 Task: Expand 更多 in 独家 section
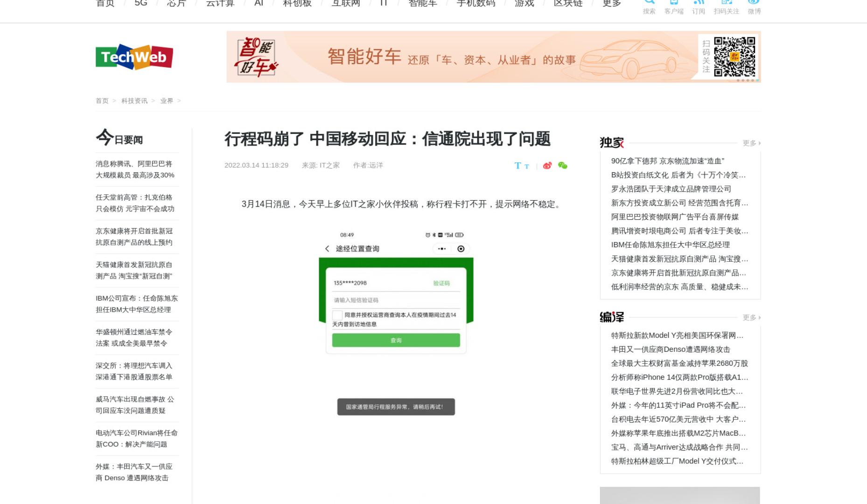coord(751,143)
